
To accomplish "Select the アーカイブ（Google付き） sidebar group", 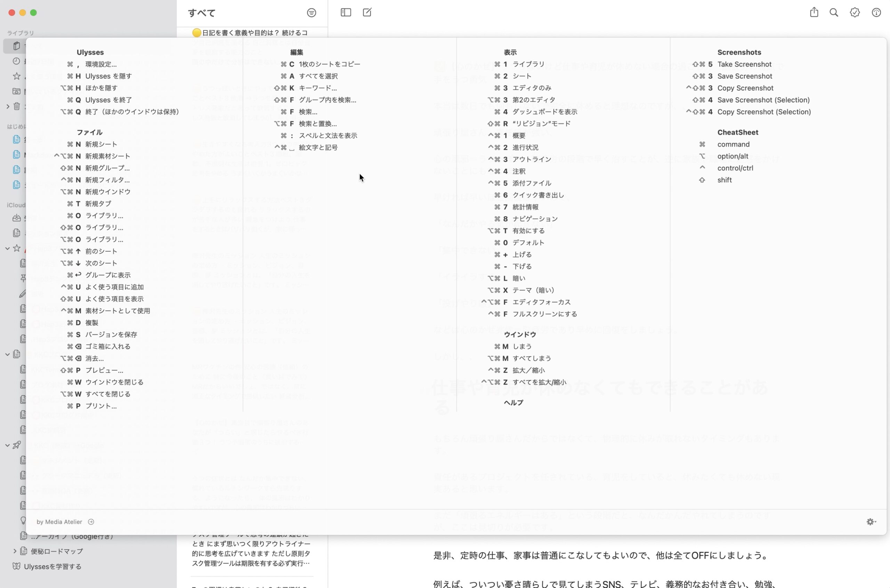I will pyautogui.click(x=71, y=536).
